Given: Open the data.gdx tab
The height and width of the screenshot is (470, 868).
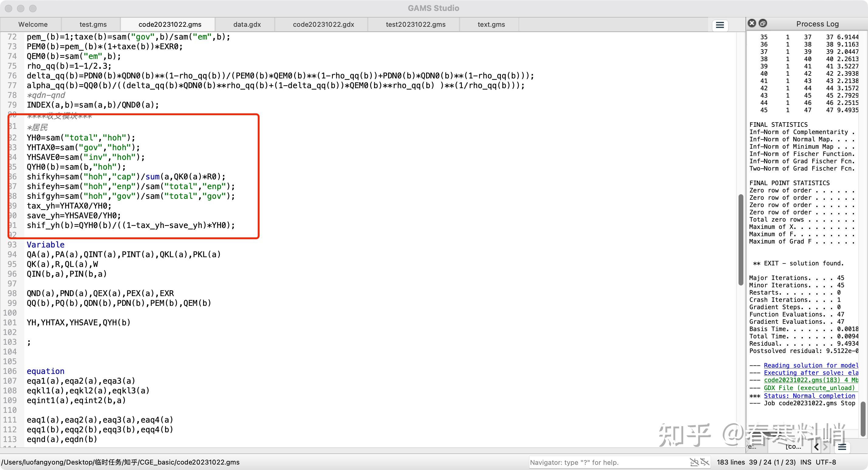Looking at the screenshot, I should point(247,24).
